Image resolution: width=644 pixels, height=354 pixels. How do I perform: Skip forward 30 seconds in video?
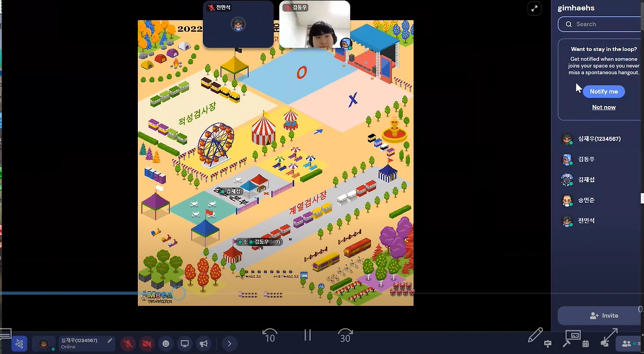coord(345,335)
